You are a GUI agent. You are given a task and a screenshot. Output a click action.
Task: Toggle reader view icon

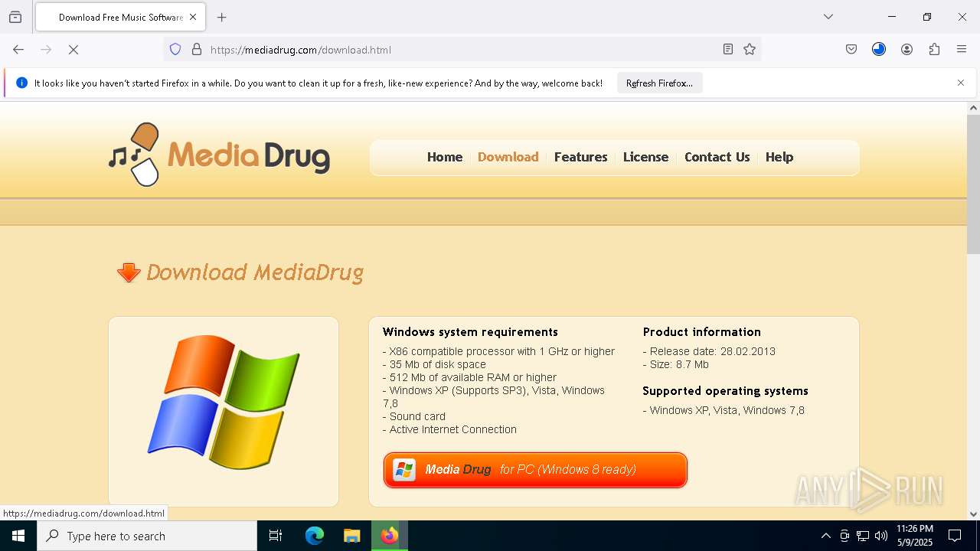tap(728, 49)
